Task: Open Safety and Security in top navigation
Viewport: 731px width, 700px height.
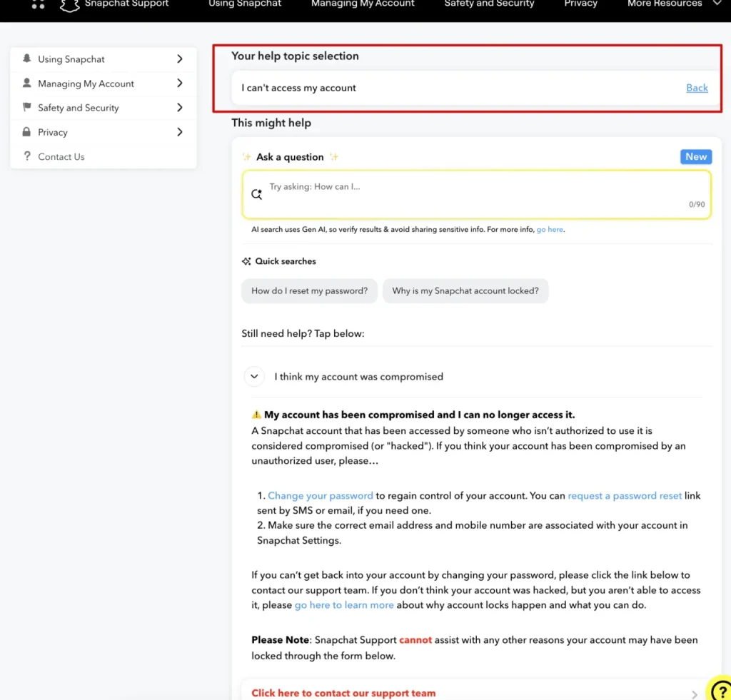Action: click(x=489, y=4)
